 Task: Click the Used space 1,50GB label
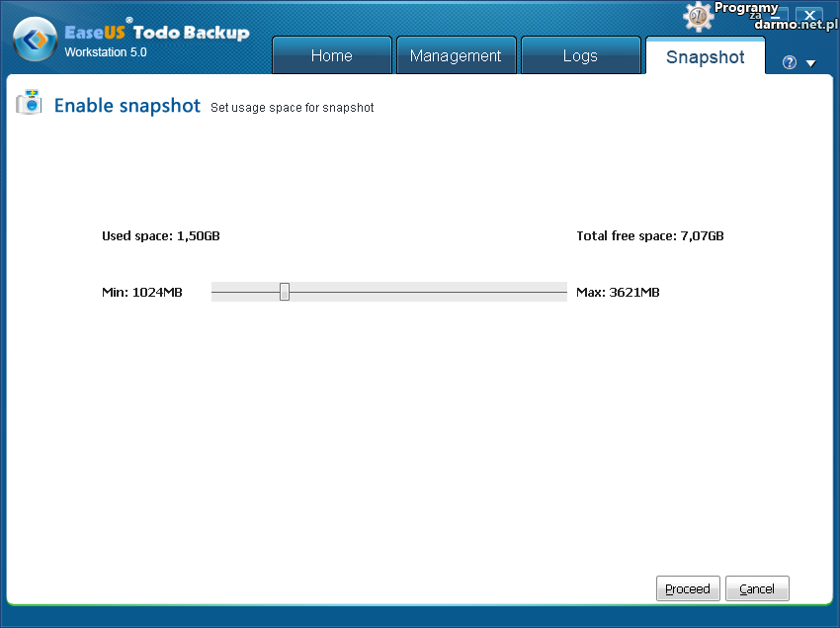161,236
